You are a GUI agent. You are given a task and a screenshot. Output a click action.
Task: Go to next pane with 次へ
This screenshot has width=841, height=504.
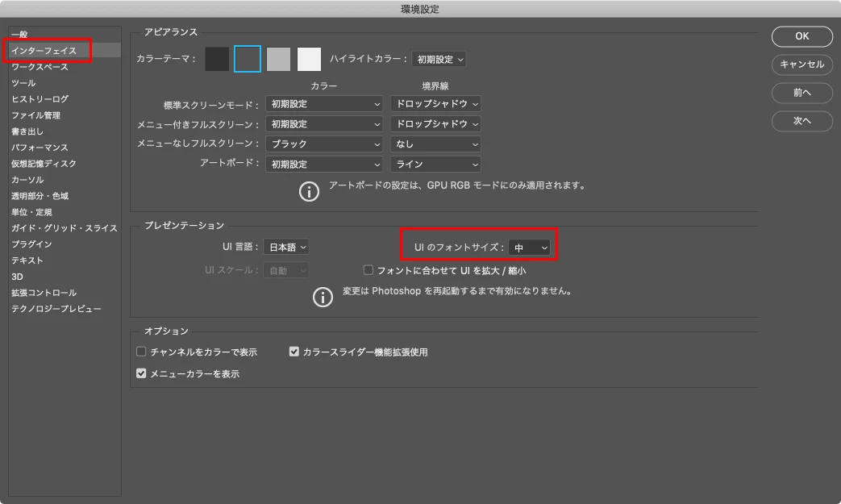pyautogui.click(x=801, y=121)
